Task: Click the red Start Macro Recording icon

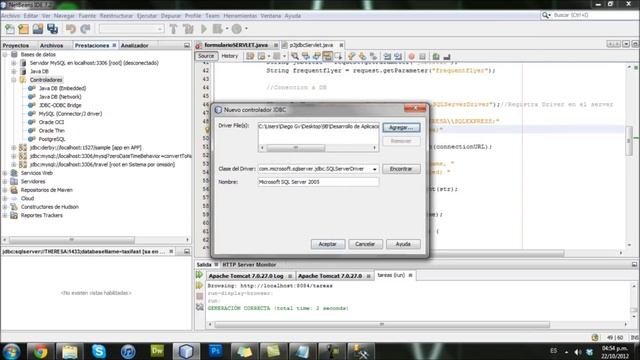Action: click(411, 56)
